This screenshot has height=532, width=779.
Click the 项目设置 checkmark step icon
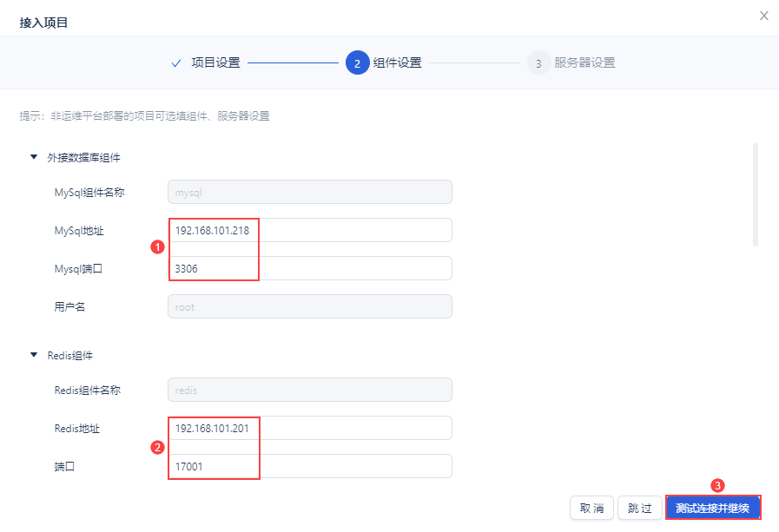pos(176,62)
